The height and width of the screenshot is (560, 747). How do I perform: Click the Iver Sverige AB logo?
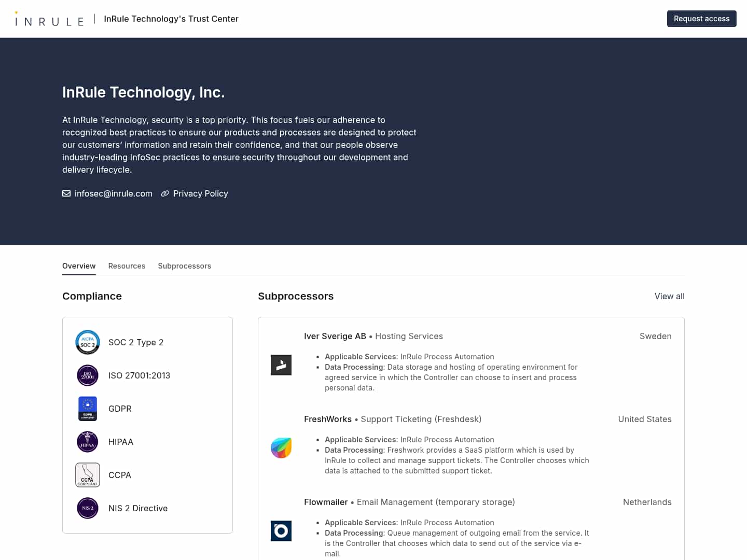[x=281, y=365]
